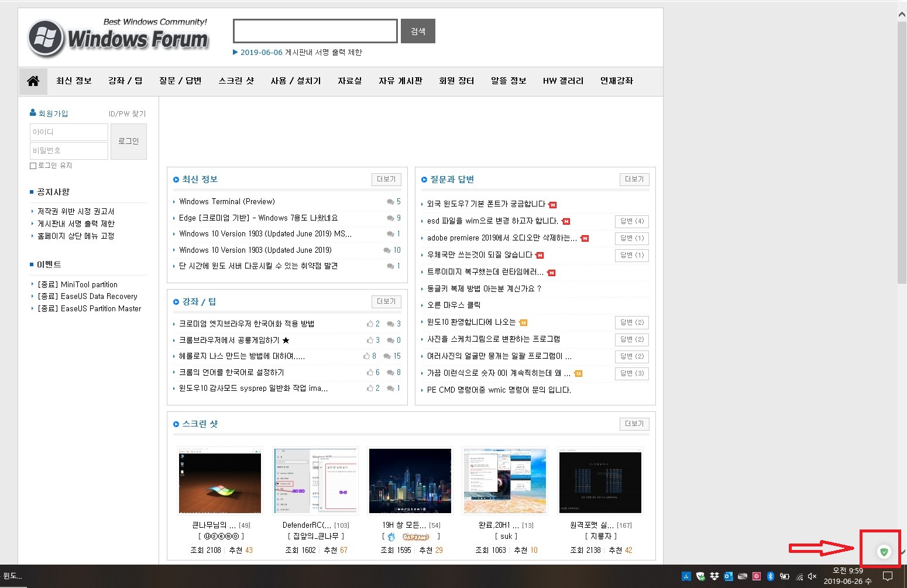907x588 pixels.
Task: Click thumbs-up icon on 헤롤로지 나스 만드는 방법 row
Action: coord(366,356)
